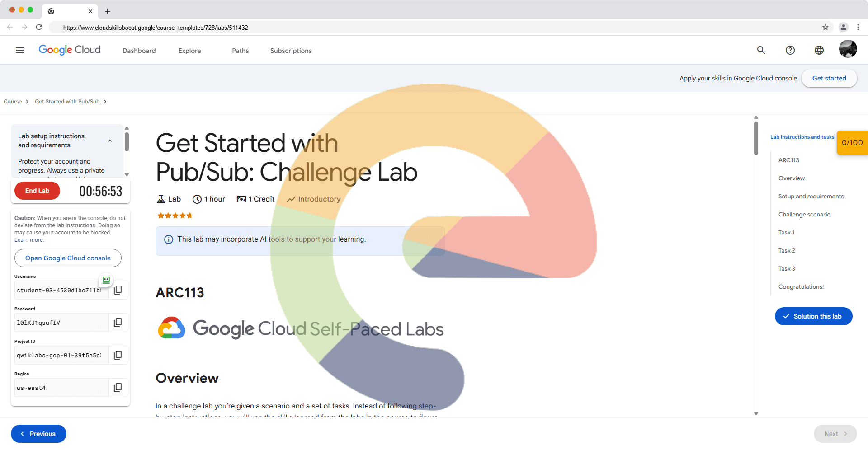Open the hamburger navigation menu

(20, 50)
